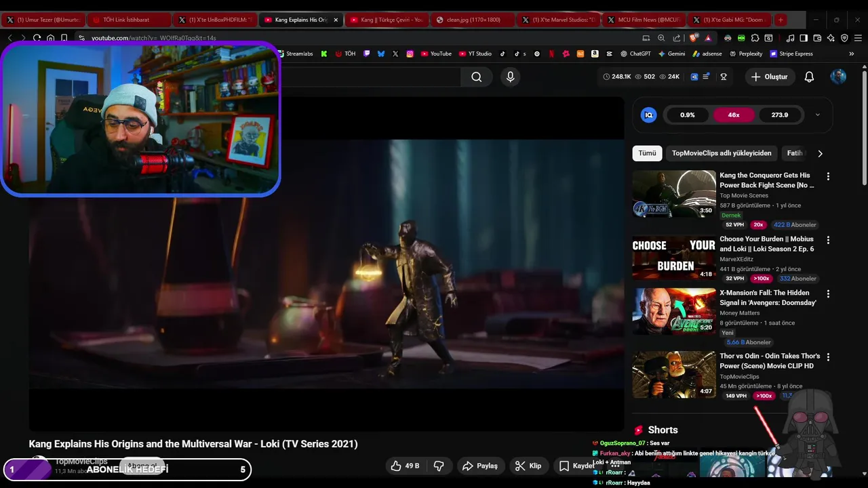Open the Kick bookmark icon
The width and height of the screenshot is (868, 488).
[324, 54]
